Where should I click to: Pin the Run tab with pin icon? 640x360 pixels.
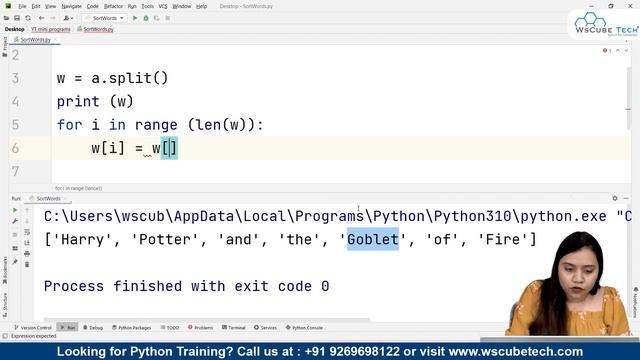pos(15,262)
